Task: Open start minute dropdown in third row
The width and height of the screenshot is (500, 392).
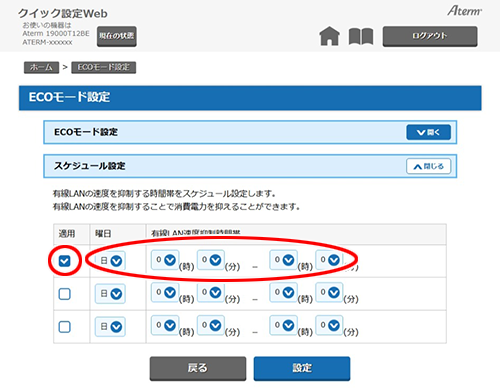Action: (x=211, y=325)
